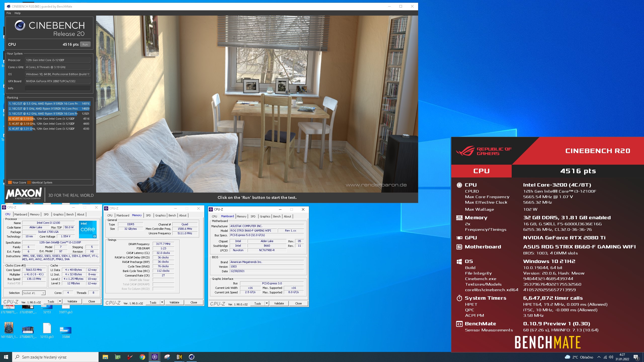Click the Cinebench Run button
Image resolution: width=644 pixels, height=362 pixels.
point(85,44)
